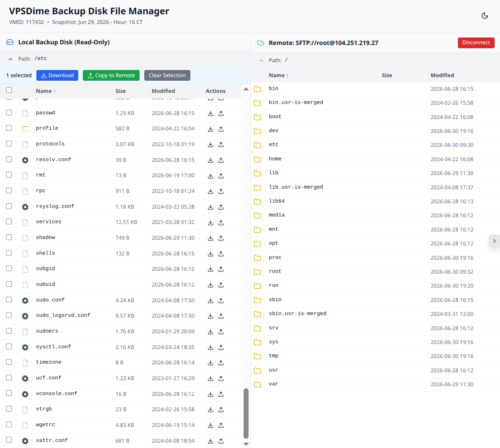The height and width of the screenshot is (448, 500).
Task: Download sysctl.conf with its row icon
Action: (x=211, y=347)
